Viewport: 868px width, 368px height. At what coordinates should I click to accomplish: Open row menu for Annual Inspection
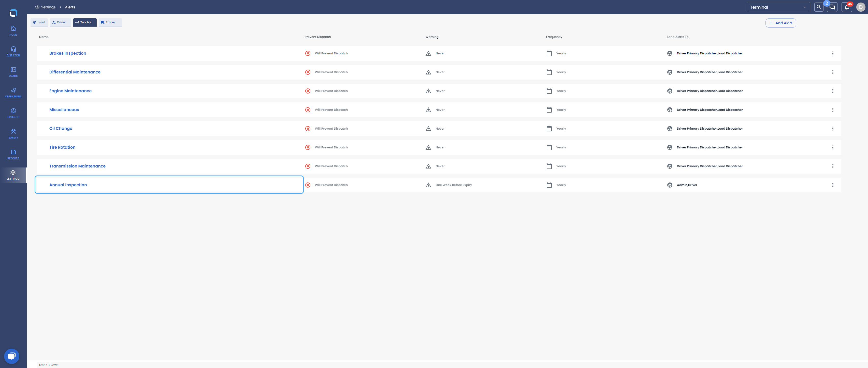click(833, 185)
